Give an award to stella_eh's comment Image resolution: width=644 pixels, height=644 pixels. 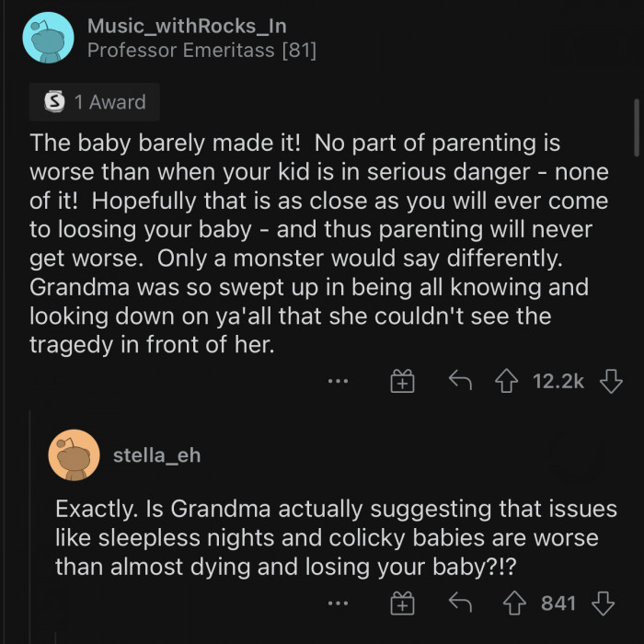pos(402,604)
